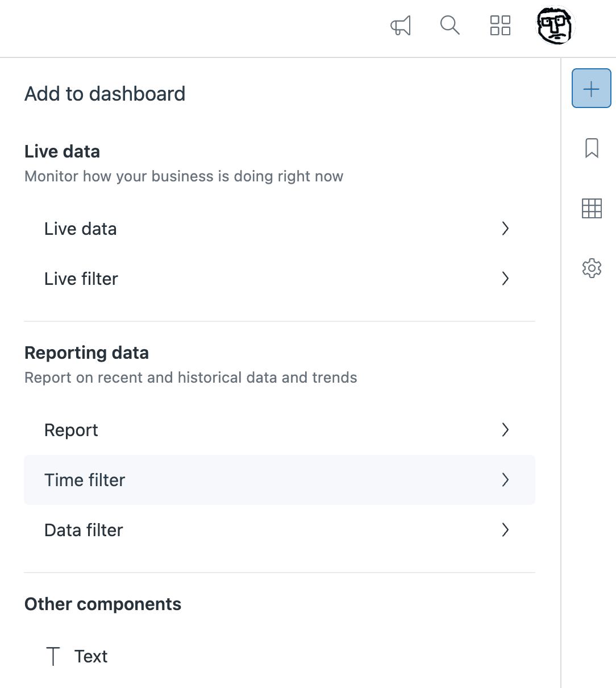Click the profile avatar picture
This screenshot has width=616, height=688.
555,26
